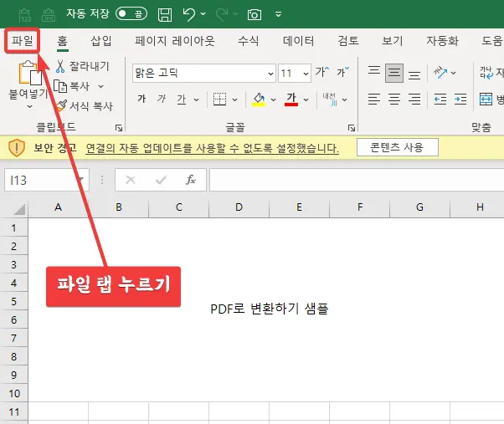Switch to the 수식 tab

click(x=248, y=41)
